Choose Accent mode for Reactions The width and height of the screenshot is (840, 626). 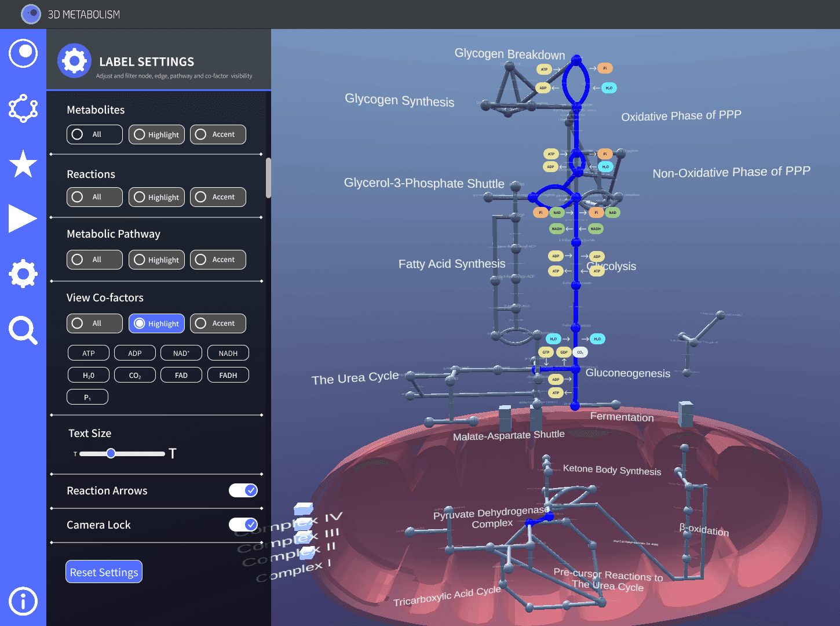tap(218, 196)
